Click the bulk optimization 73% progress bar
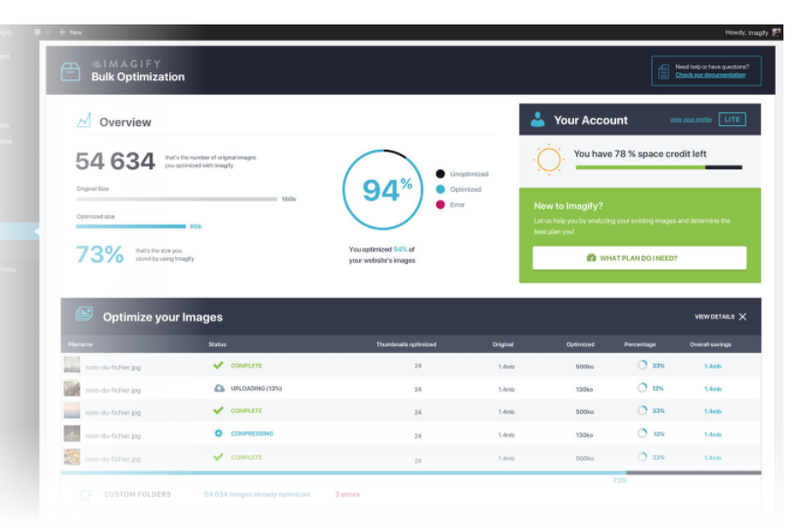The width and height of the screenshot is (803, 532). pos(411,472)
